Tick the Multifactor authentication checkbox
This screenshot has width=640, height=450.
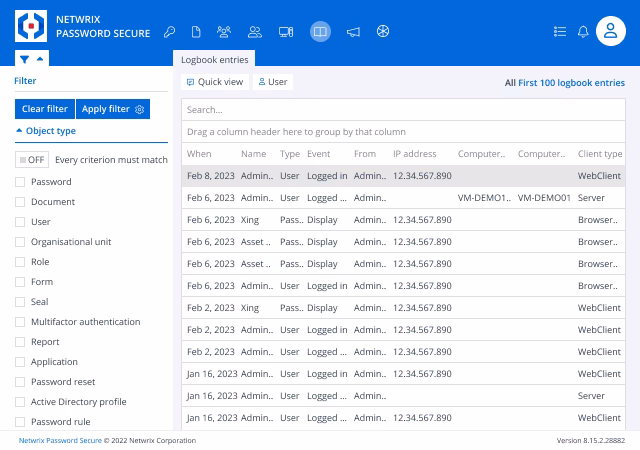[20, 322]
